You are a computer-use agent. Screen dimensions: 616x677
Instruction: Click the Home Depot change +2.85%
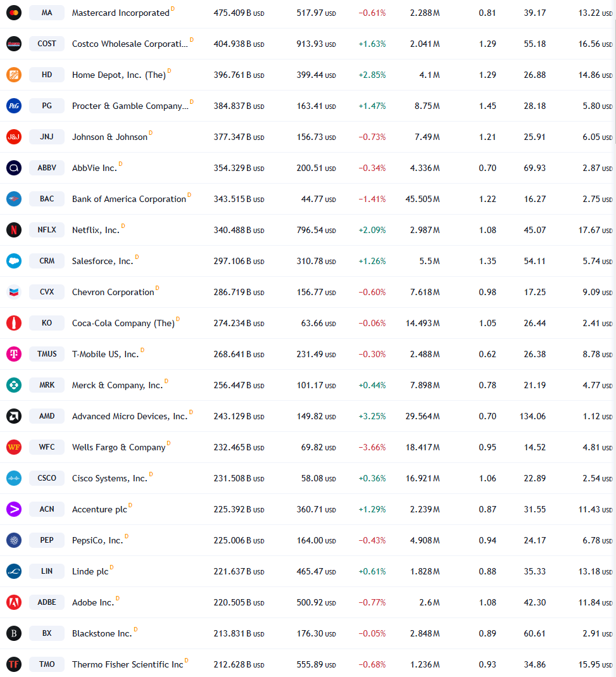tap(372, 75)
